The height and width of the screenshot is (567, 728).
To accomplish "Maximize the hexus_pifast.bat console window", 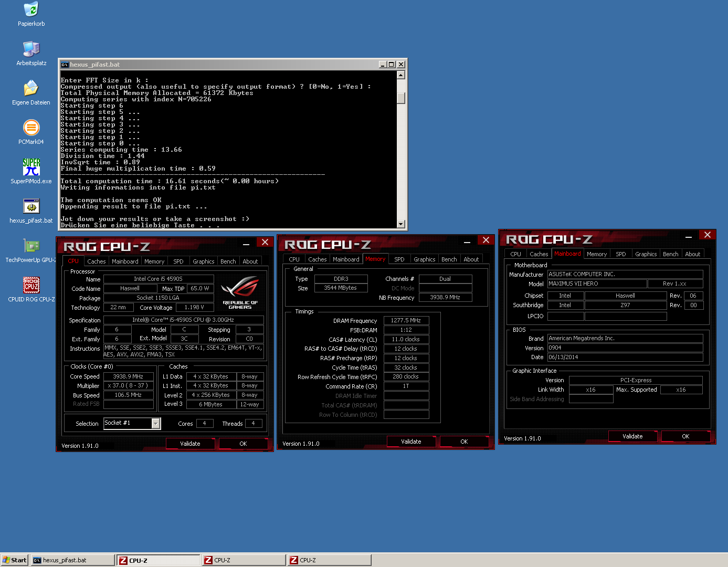I will [392, 65].
